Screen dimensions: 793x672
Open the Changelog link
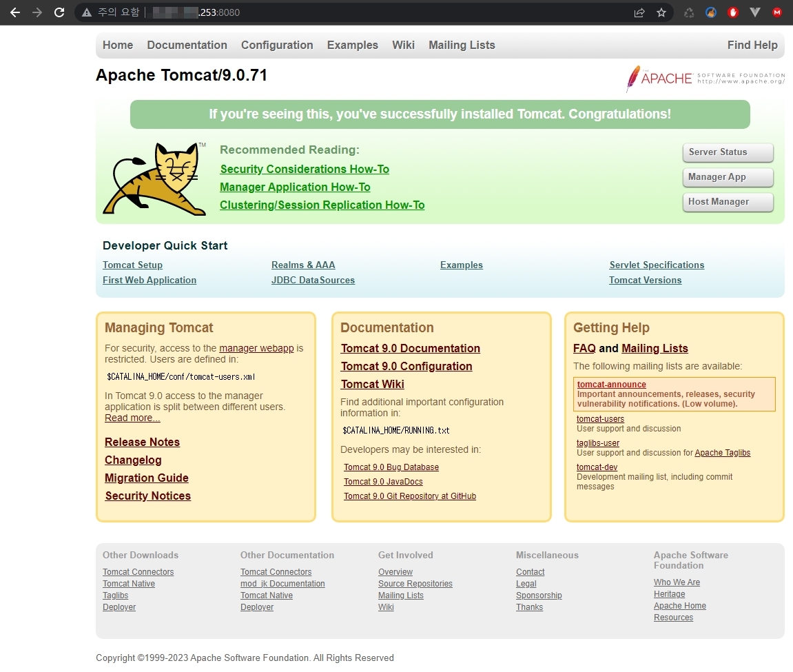pos(133,460)
